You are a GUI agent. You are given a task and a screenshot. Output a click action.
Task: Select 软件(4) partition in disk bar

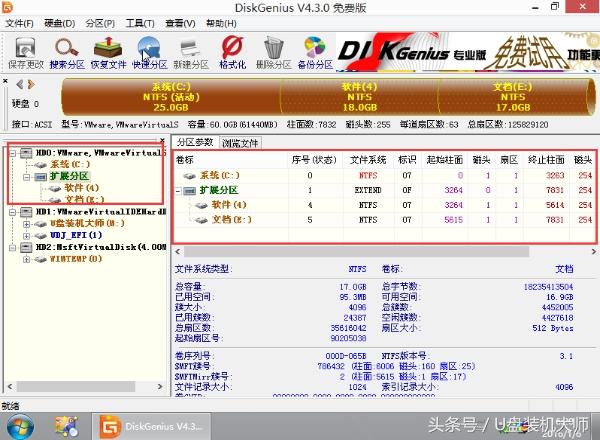359,97
